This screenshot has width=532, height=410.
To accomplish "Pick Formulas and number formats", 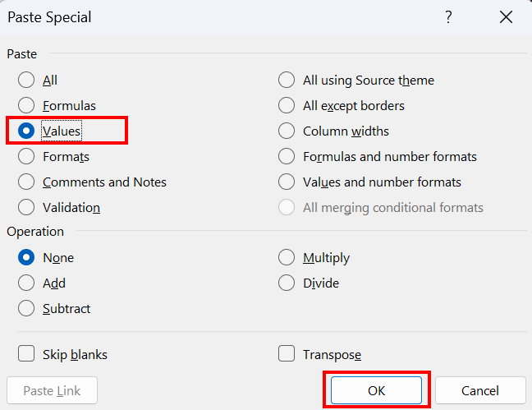I will 287,157.
